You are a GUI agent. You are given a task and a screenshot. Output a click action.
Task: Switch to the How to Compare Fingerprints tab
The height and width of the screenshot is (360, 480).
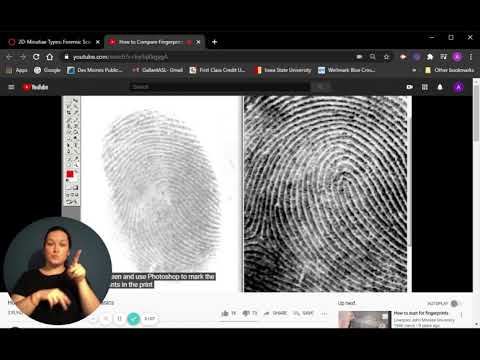pyautogui.click(x=152, y=42)
